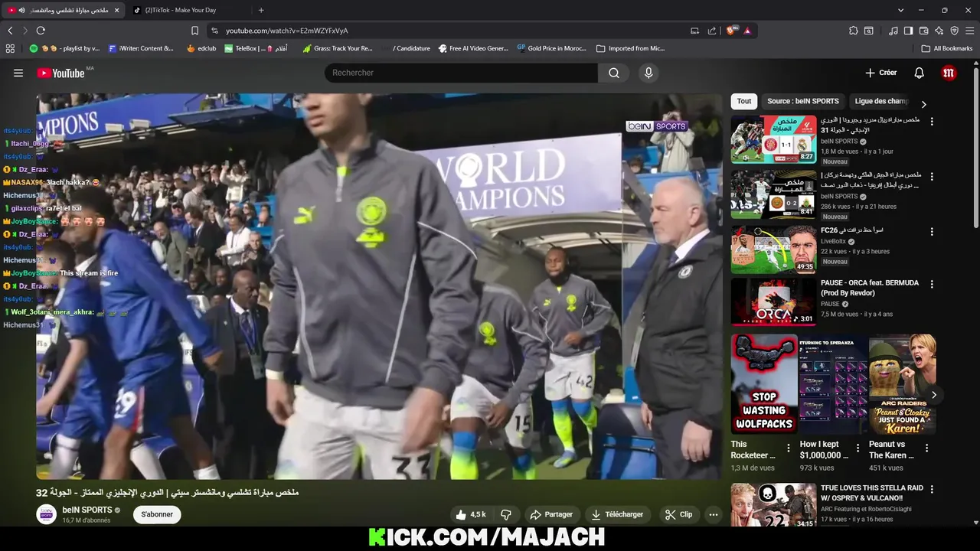
Task: Open Grass: Track Your Re... bookmark
Action: pos(338,48)
